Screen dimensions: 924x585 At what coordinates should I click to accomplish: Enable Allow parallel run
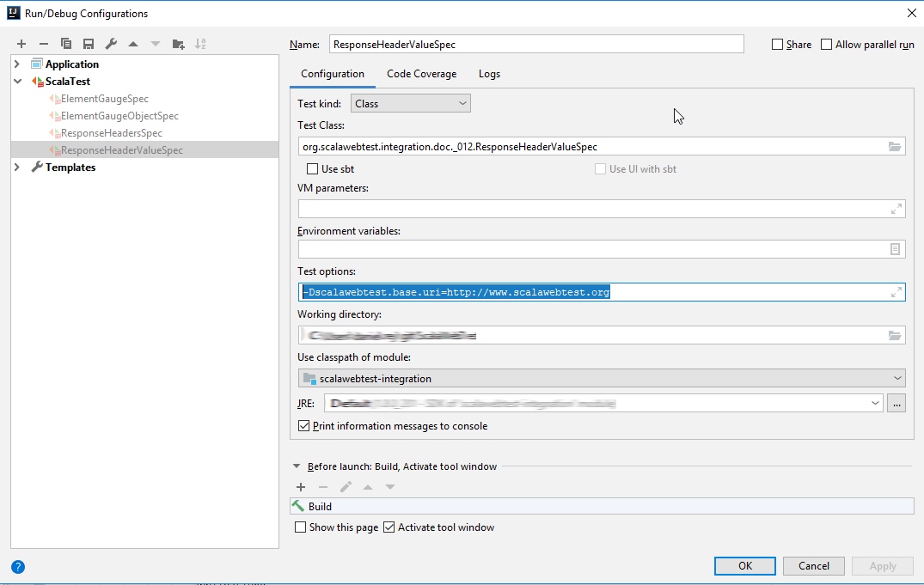[827, 44]
